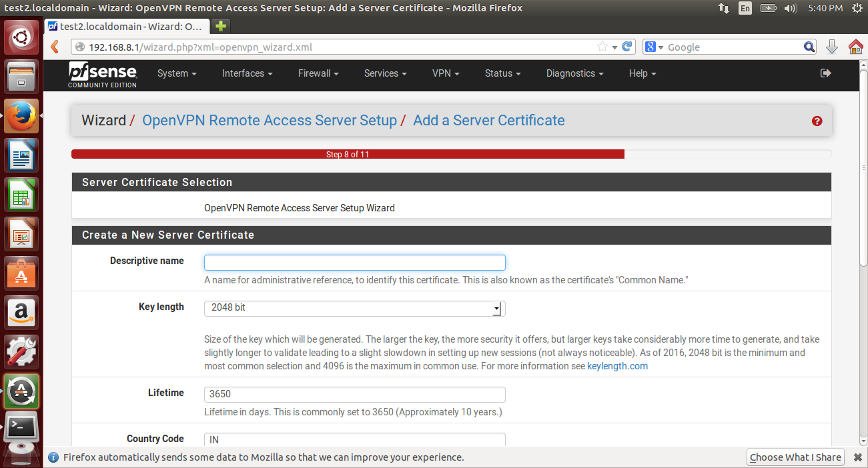Open the Firefox downloads arrow
The height and width of the screenshot is (468, 868).
[x=832, y=47]
